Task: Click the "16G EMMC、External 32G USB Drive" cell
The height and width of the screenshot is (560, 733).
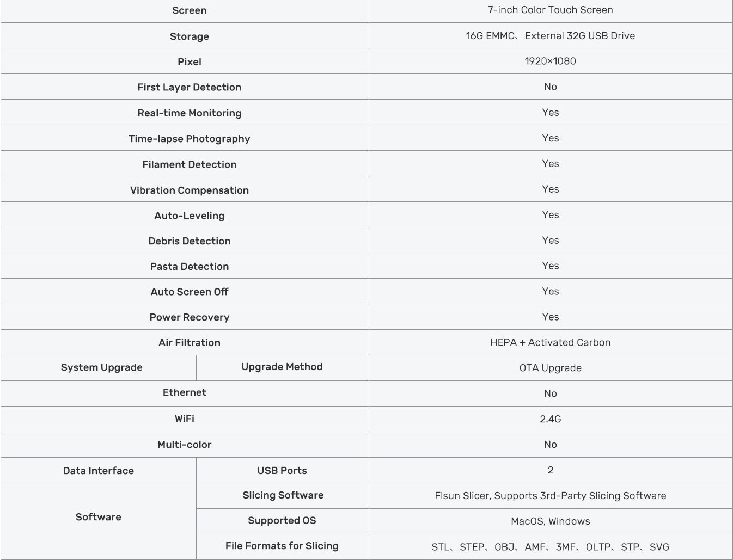Action: click(x=550, y=36)
